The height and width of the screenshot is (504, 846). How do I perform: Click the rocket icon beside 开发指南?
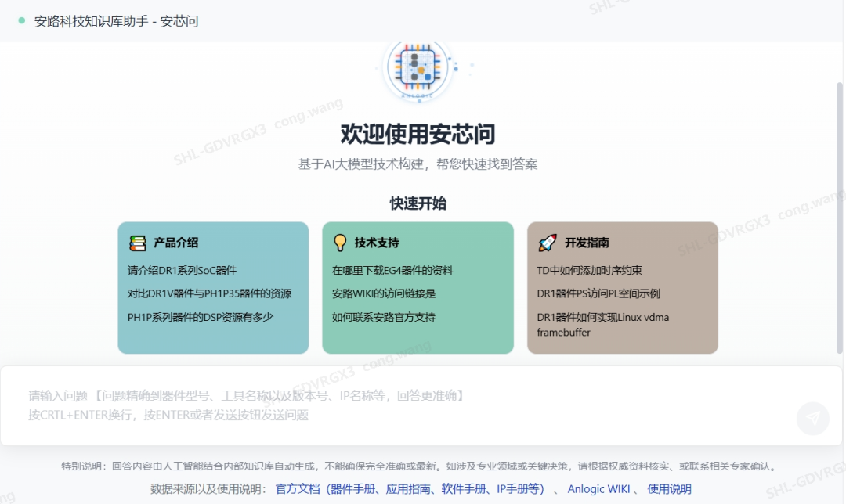pyautogui.click(x=547, y=243)
